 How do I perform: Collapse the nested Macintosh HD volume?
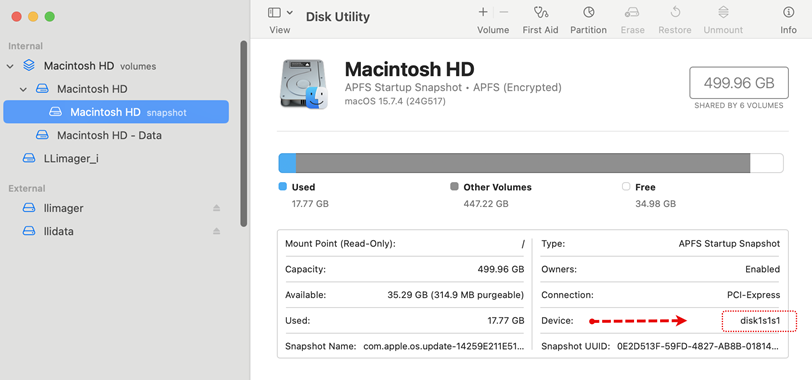(23, 89)
